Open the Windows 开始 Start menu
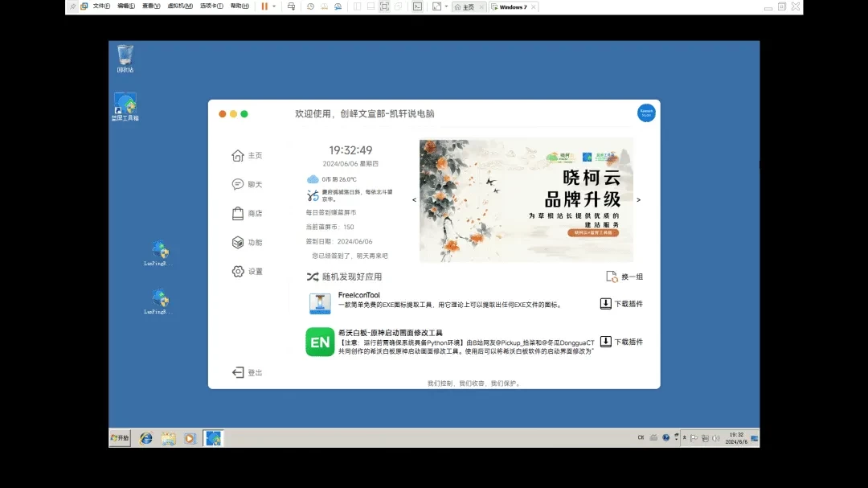Viewport: 868px width, 488px height. point(120,438)
